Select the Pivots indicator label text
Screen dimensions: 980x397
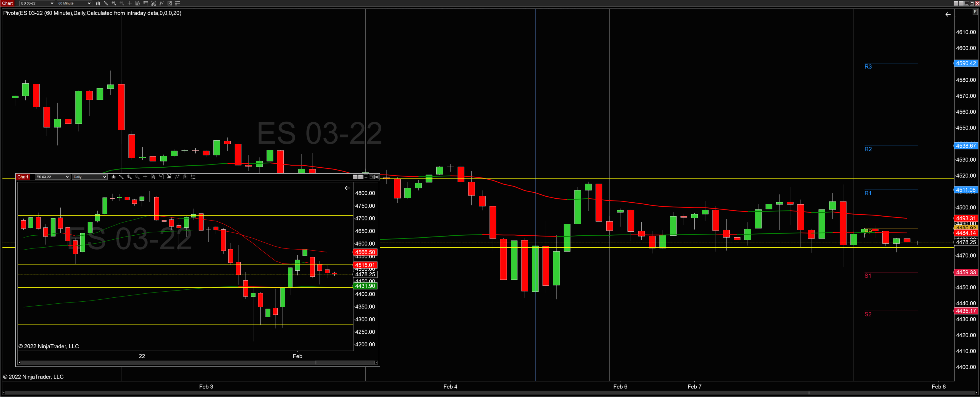(x=92, y=13)
